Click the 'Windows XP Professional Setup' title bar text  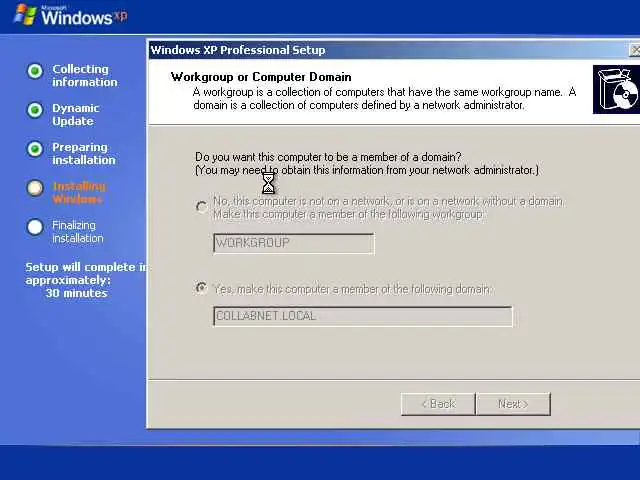[x=238, y=50]
